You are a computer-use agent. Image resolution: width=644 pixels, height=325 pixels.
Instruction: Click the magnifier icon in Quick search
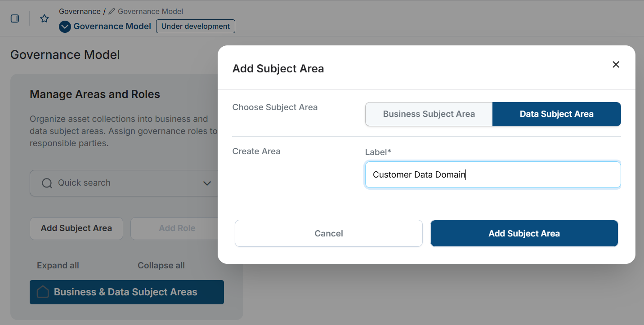coord(47,183)
